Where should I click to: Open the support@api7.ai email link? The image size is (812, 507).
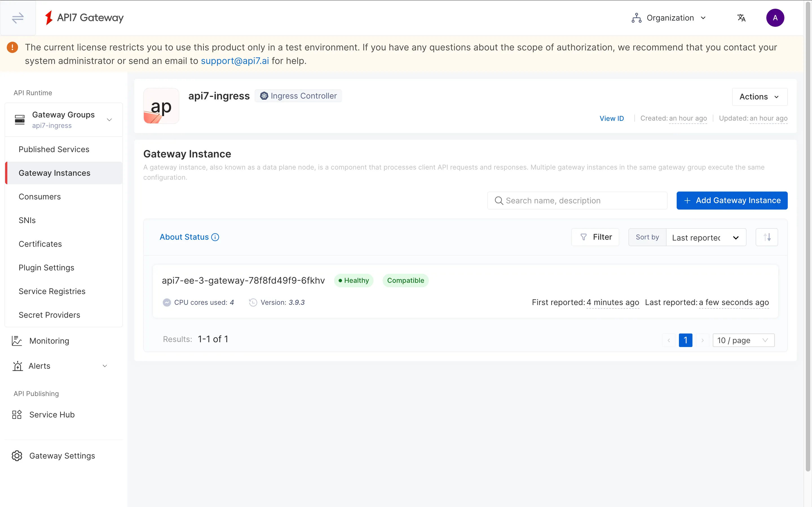(x=235, y=61)
